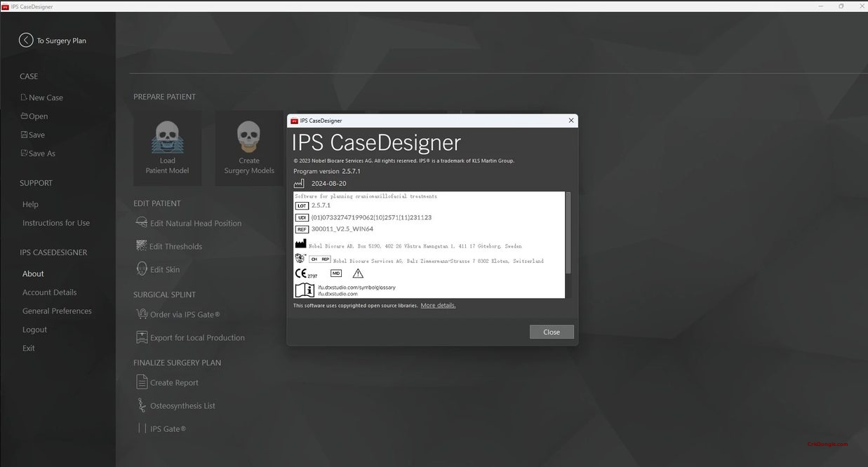Open Create Surgery Models skull tile
Viewport: 868px width, 467px height.
point(249,148)
